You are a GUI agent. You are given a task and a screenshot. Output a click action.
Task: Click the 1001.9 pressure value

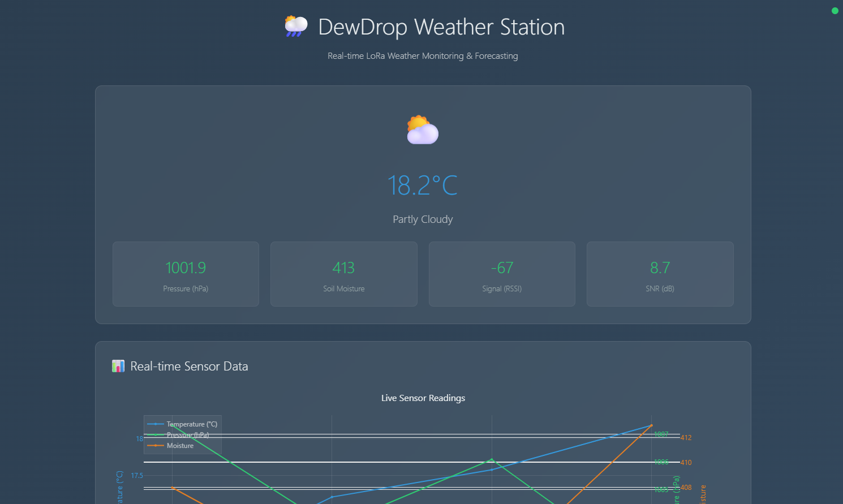(186, 268)
